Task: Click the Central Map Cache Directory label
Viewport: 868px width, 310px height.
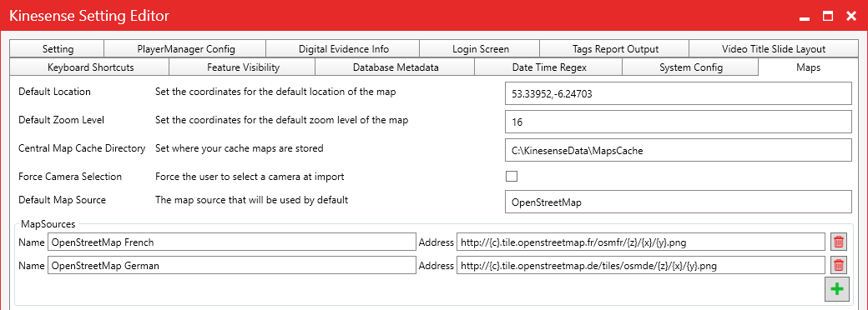Action: [82, 148]
